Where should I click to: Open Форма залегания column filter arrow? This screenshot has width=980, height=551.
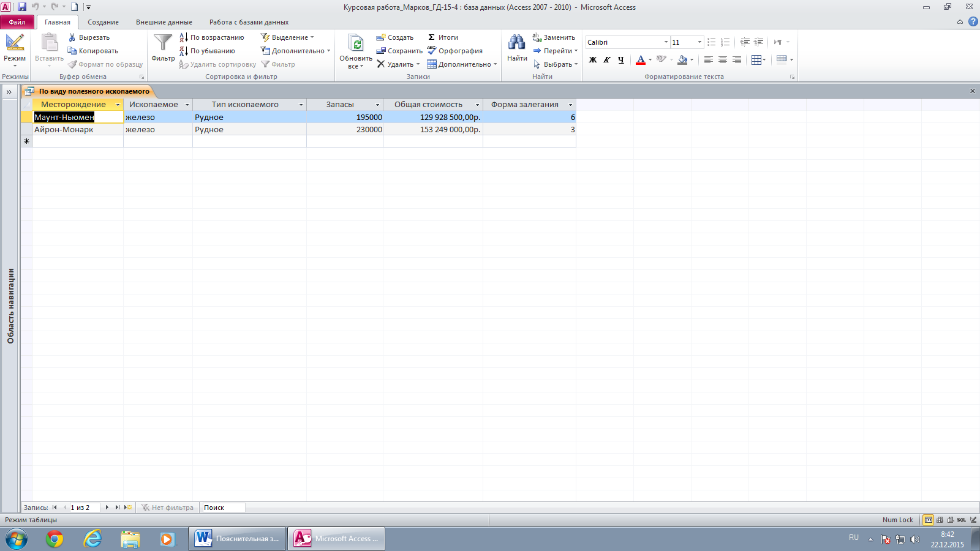click(570, 105)
